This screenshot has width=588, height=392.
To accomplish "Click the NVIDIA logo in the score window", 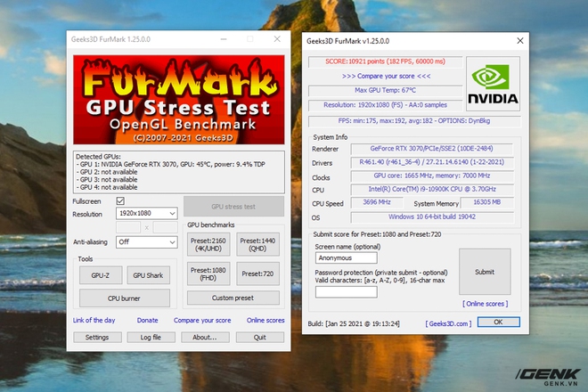I will 493,84.
